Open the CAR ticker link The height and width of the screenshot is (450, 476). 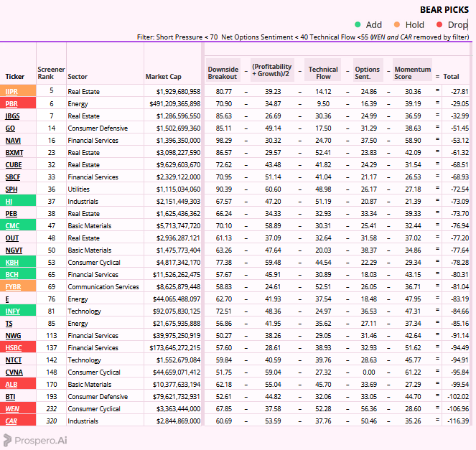click(11, 421)
